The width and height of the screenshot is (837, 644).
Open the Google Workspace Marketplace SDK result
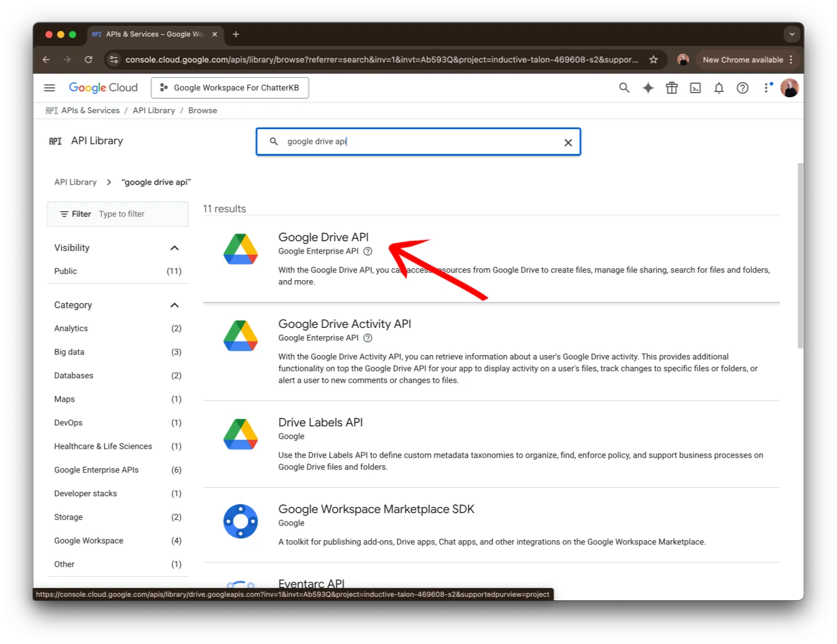376,509
